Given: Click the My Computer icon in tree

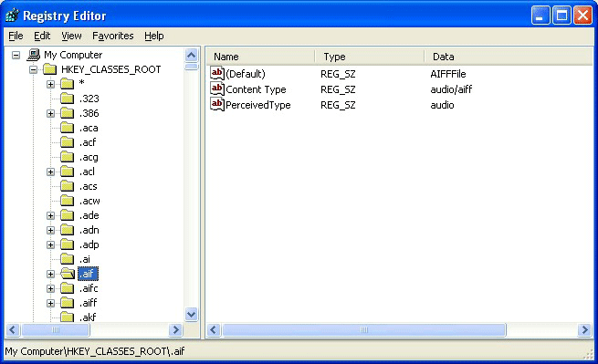Looking at the screenshot, I should click(34, 55).
